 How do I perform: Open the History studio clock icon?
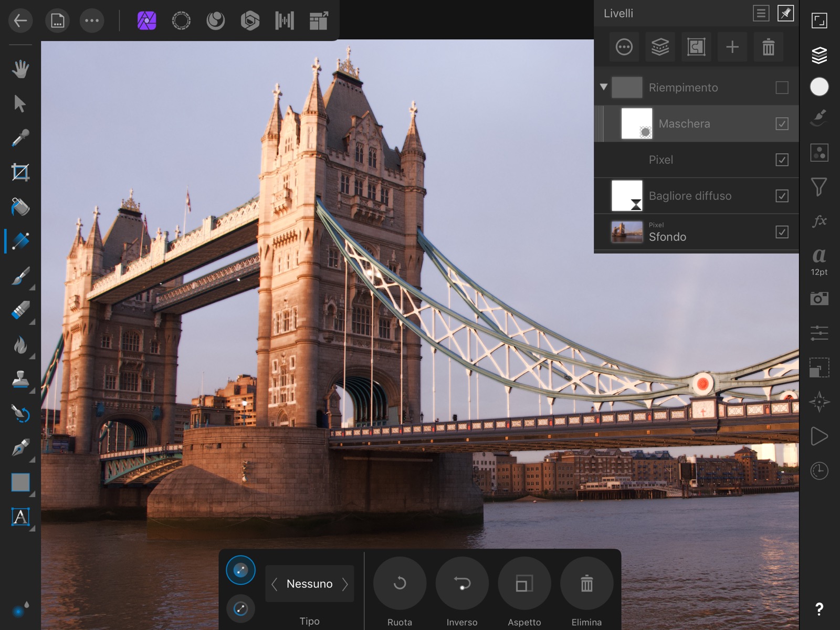819,471
